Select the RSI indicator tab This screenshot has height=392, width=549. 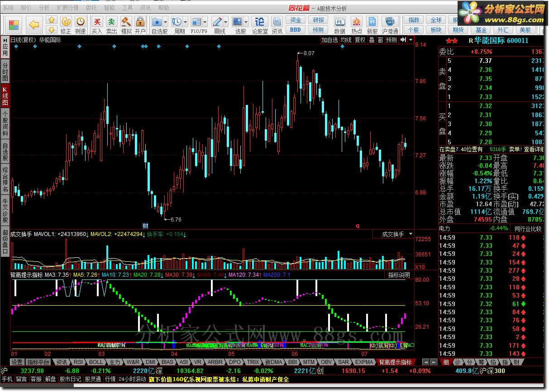79,362
